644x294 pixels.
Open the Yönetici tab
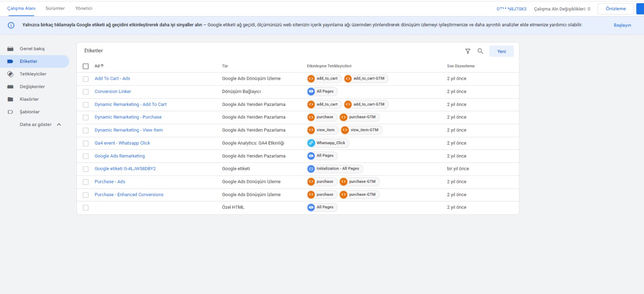[84, 8]
